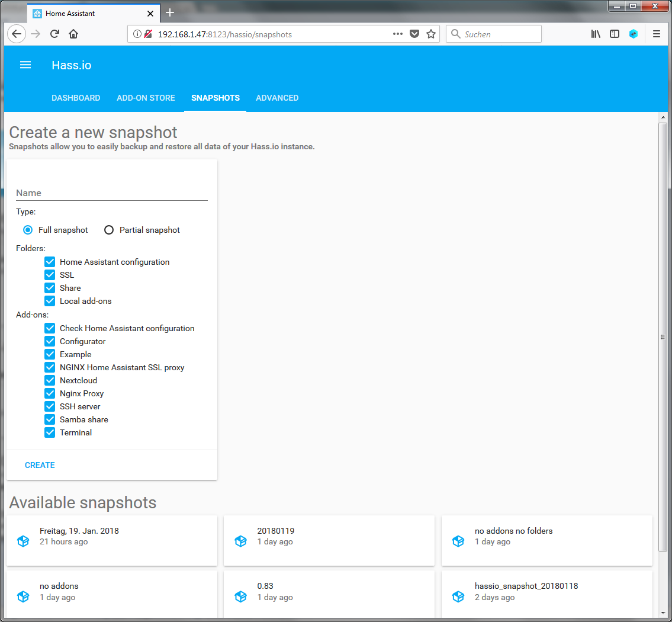Click the hassio_snapshot_20180118 package icon
The image size is (672, 622).
pyautogui.click(x=458, y=597)
